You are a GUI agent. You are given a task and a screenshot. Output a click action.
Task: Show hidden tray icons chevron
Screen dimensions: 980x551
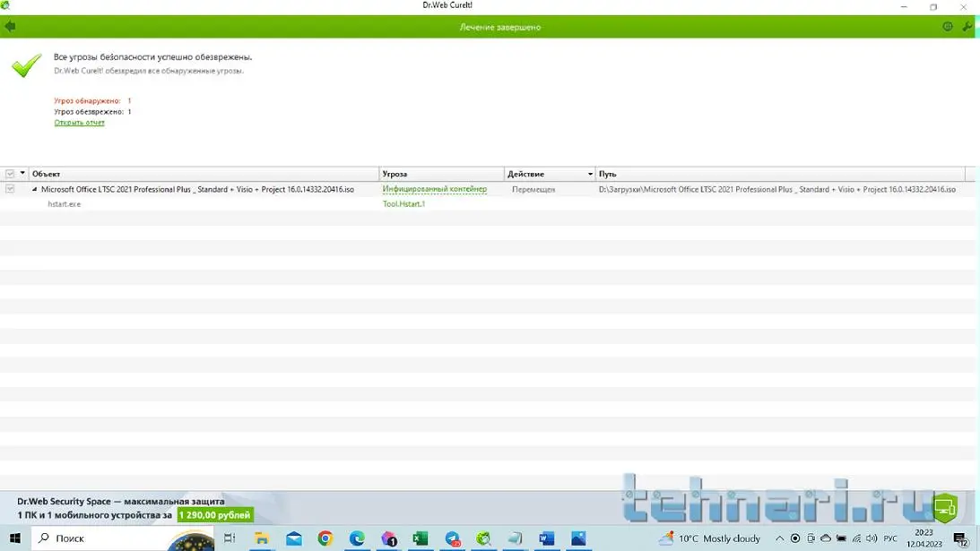(779, 538)
